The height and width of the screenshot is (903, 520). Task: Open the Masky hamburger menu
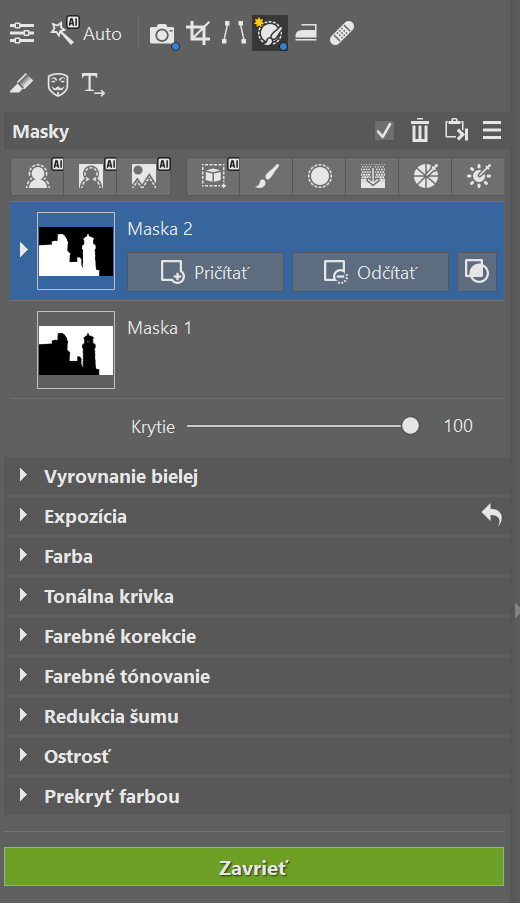(x=492, y=131)
